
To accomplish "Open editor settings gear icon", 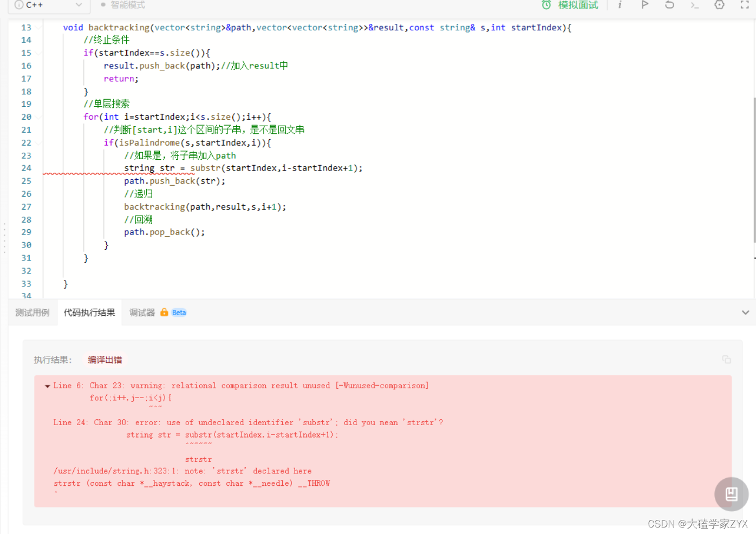I will tap(719, 5).
